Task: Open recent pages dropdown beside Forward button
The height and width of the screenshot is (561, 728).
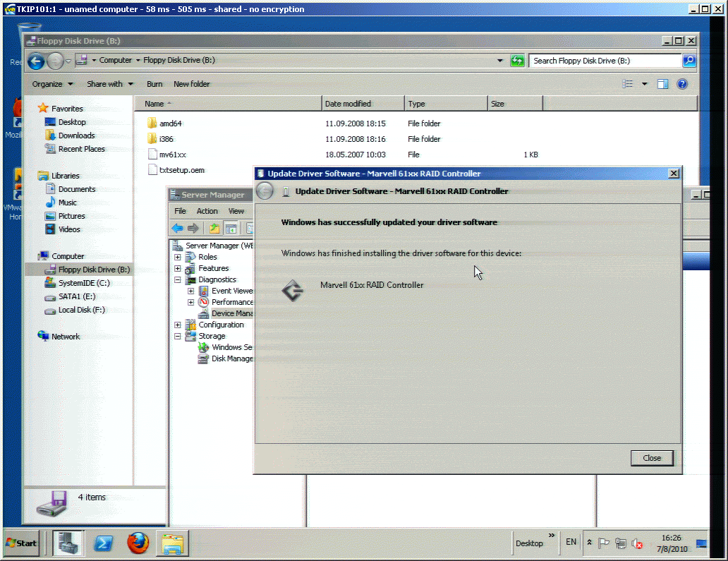Action: 68,61
